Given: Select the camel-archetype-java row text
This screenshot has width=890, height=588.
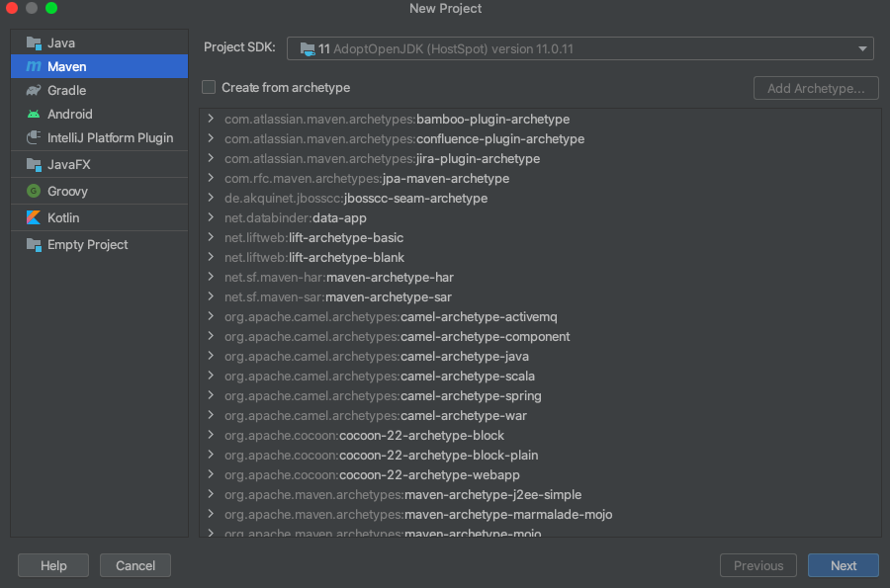Looking at the screenshot, I should pyautogui.click(x=377, y=356).
